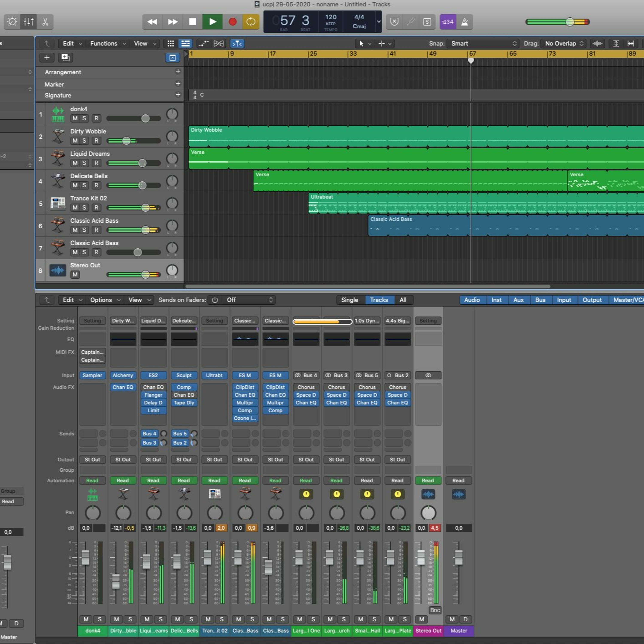Open the Drag No Overlap dropdown

(x=563, y=44)
